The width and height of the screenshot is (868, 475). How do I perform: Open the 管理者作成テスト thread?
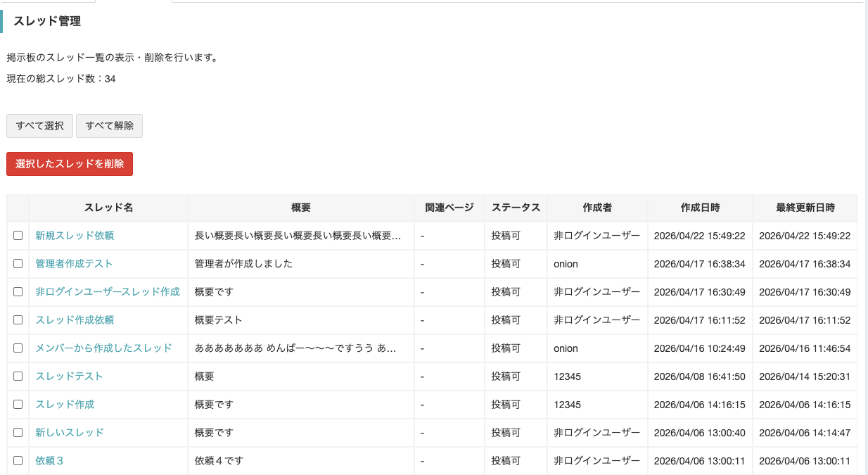point(74,264)
